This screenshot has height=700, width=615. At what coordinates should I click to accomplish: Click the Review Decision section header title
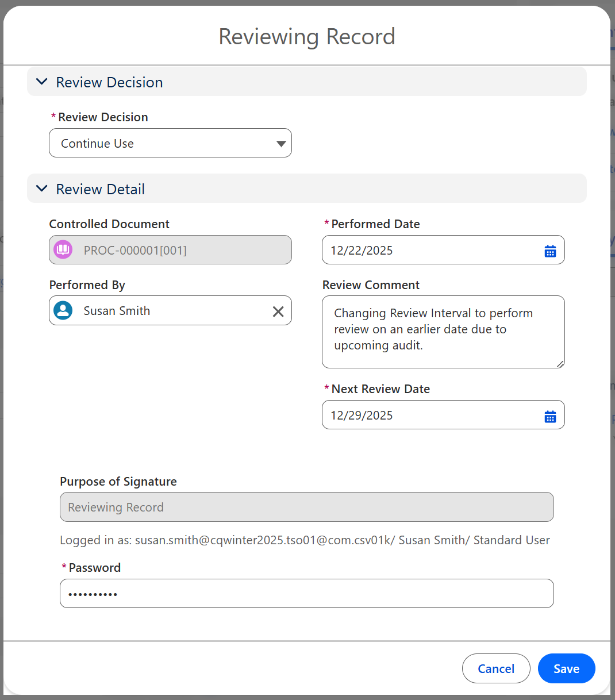pos(109,82)
